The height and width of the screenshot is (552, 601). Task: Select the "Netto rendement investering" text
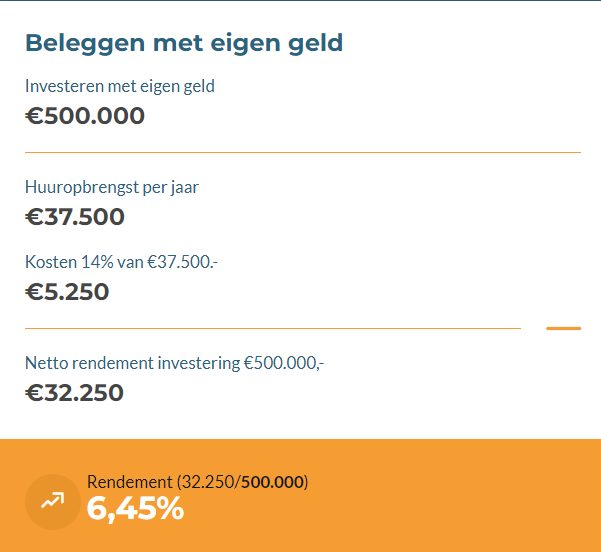(x=132, y=363)
